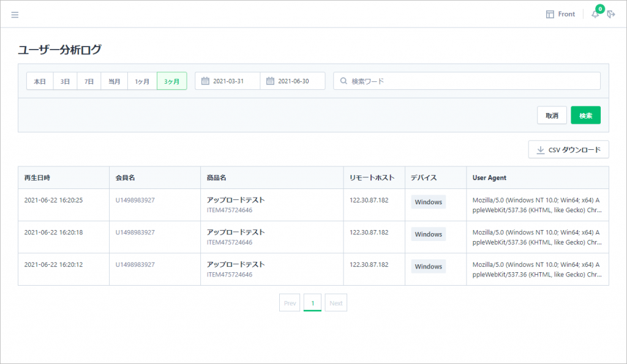627x364 pixels.
Task: Download the log via CSV ダウンロード
Action: [x=568, y=150]
